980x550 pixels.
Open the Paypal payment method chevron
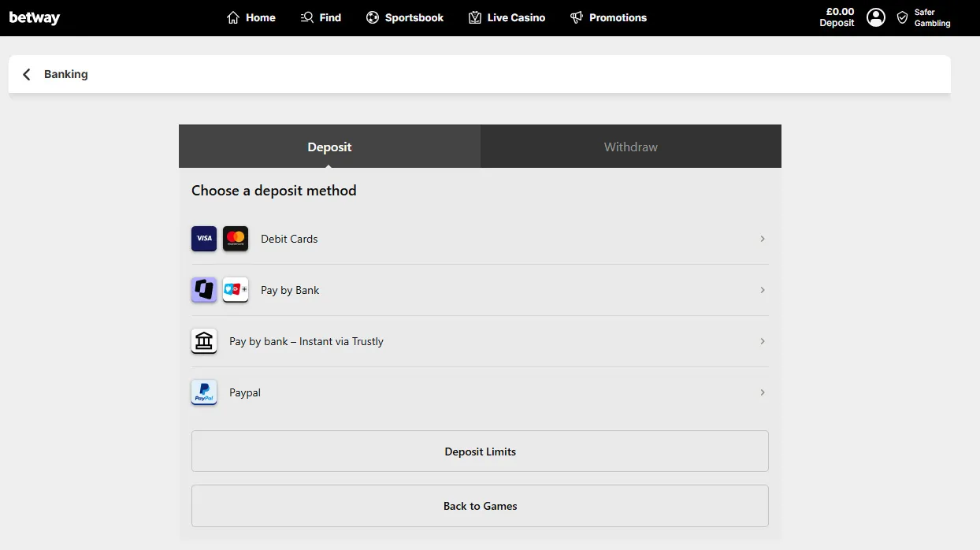tap(762, 392)
